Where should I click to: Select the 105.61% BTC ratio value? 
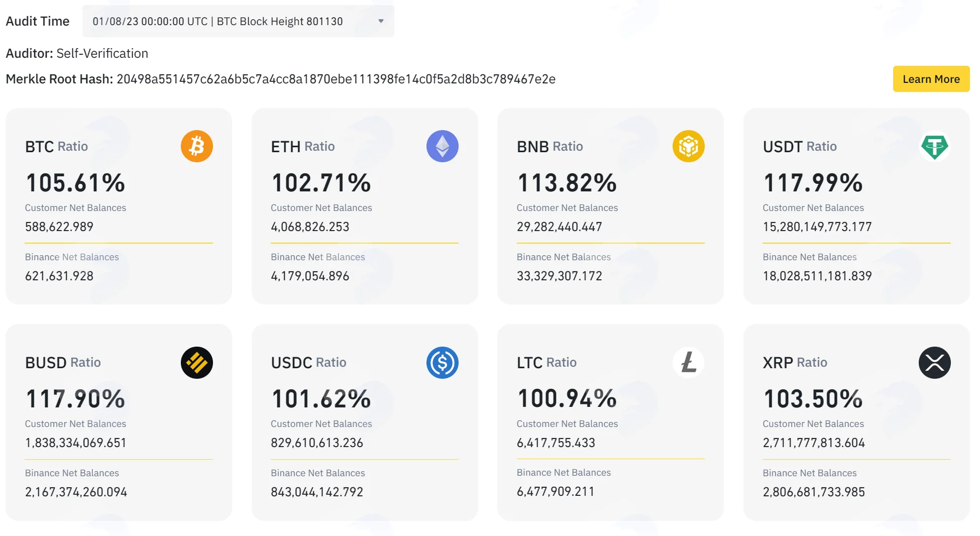75,182
